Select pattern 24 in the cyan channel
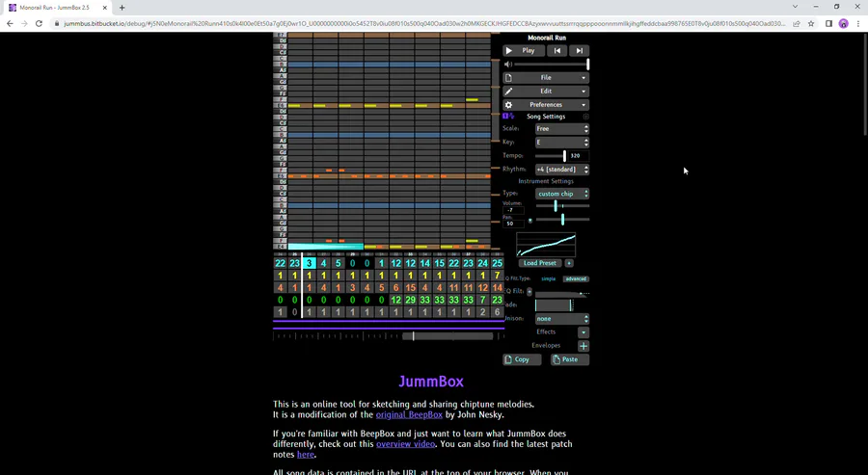Screen dimensions: 868x475 pyautogui.click(x=483, y=263)
